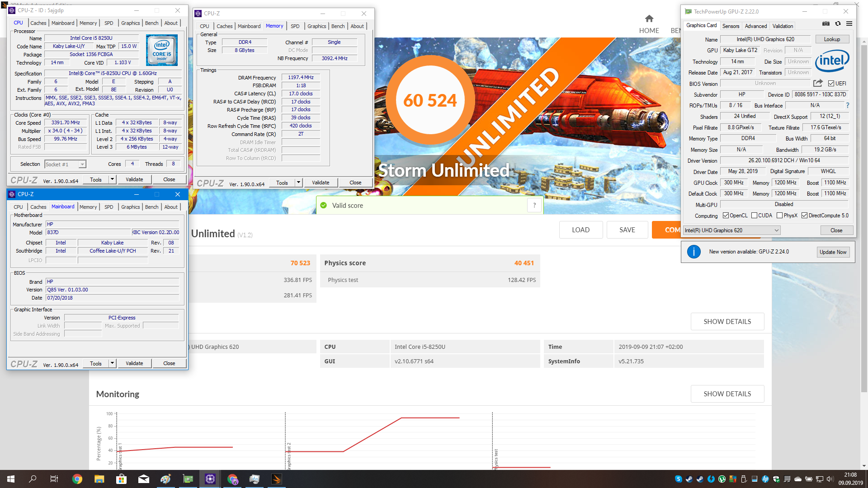This screenshot has height=488, width=868.
Task: Click SHOW DETAILS button above system info
Action: (x=727, y=322)
